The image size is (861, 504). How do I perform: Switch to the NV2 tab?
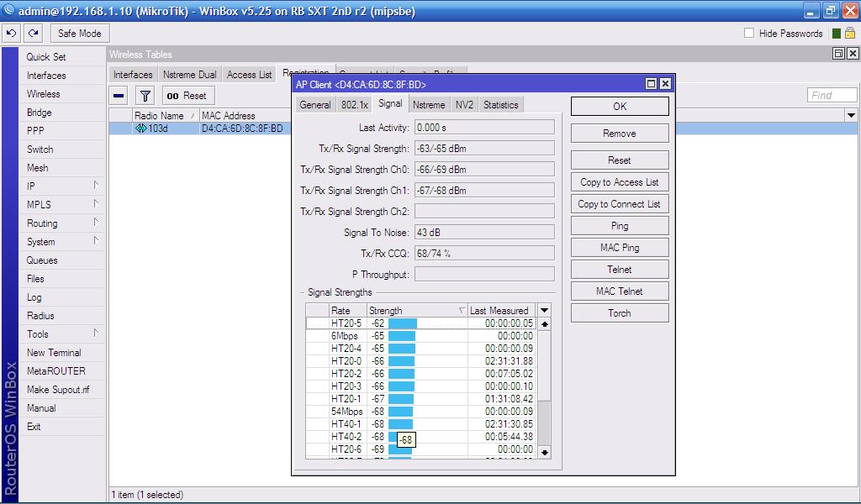tap(464, 105)
